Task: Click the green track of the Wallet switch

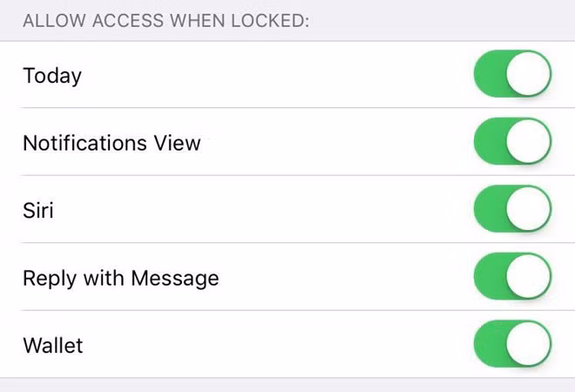Action: (x=489, y=344)
